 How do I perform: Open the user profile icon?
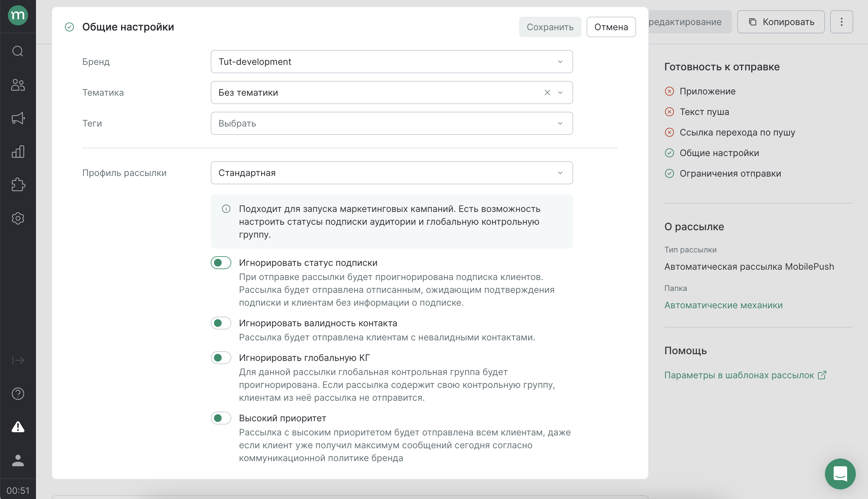[x=18, y=460]
